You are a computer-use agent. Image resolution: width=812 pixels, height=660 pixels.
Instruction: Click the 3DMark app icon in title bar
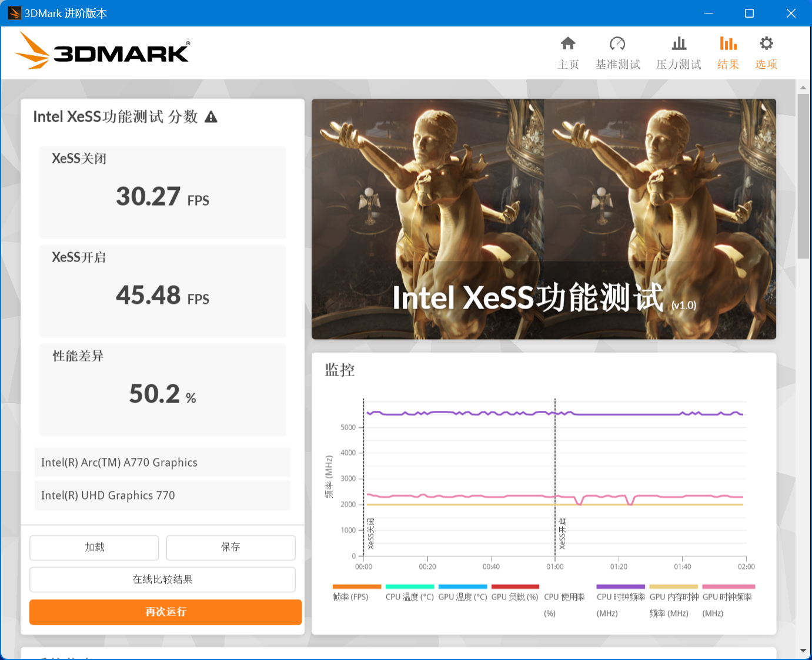(14, 13)
